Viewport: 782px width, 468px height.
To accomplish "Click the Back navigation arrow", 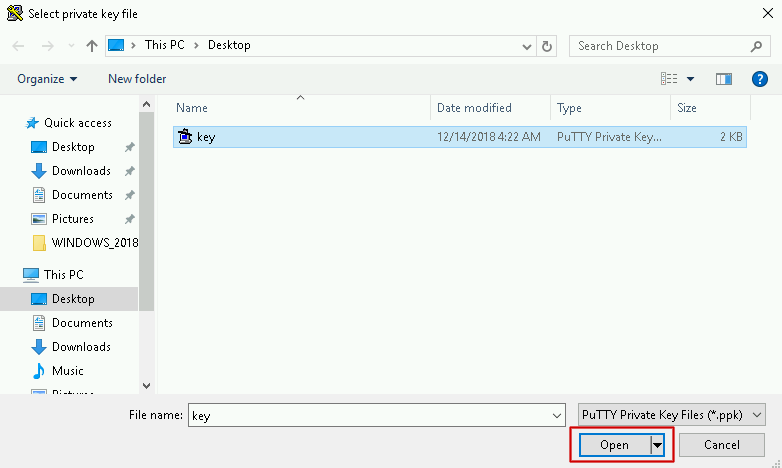I will tap(19, 46).
